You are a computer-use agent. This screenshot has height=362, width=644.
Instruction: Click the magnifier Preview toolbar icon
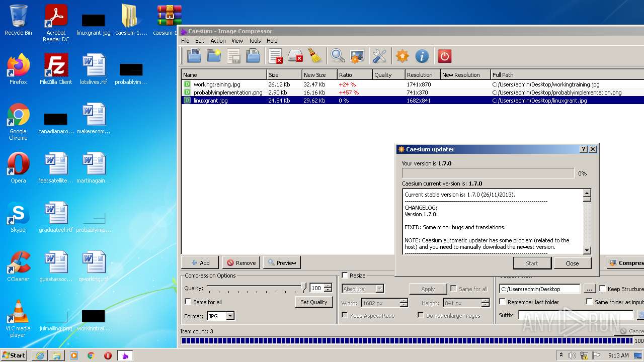pyautogui.click(x=337, y=56)
